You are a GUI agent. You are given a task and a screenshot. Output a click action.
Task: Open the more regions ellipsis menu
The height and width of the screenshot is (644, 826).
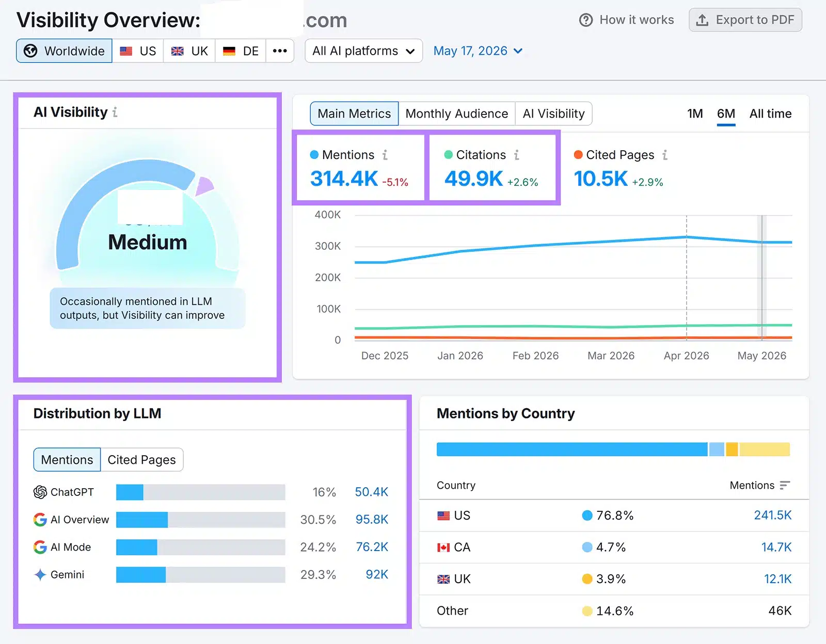tap(280, 51)
